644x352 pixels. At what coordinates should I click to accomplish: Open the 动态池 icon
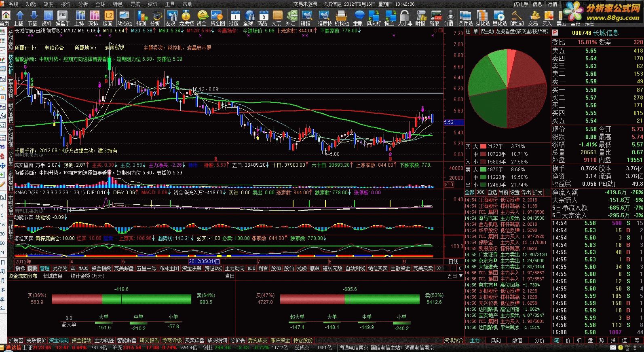click(125, 18)
